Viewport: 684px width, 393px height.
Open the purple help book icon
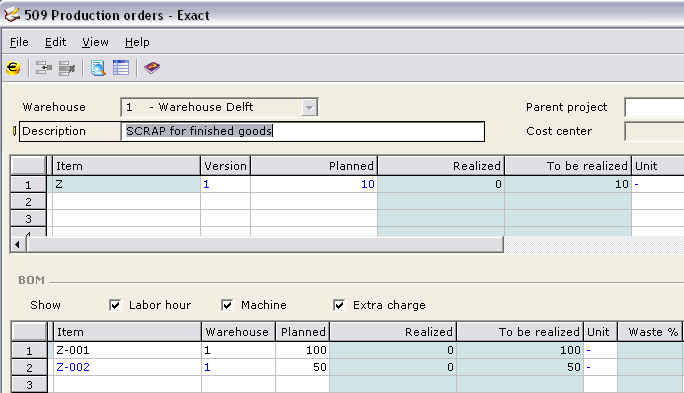coord(152,68)
